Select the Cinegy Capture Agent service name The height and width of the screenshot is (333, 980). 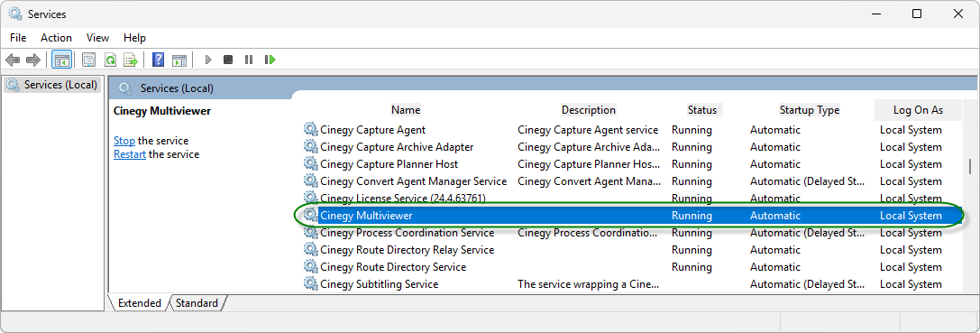[372, 130]
